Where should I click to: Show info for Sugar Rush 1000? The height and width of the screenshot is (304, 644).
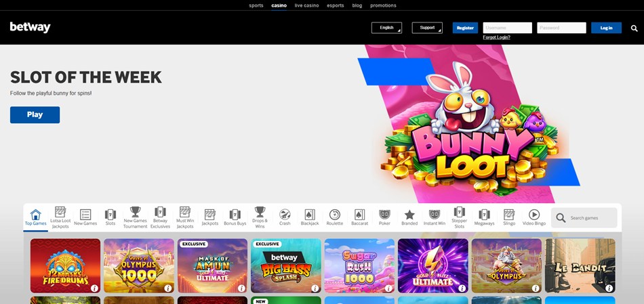point(388,288)
